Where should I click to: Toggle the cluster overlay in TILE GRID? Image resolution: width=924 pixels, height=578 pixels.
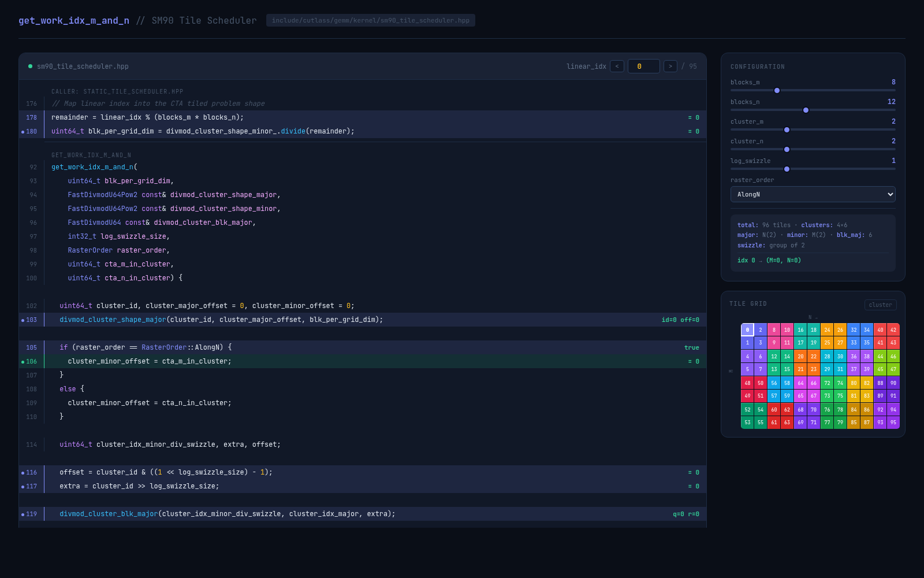[x=880, y=305]
